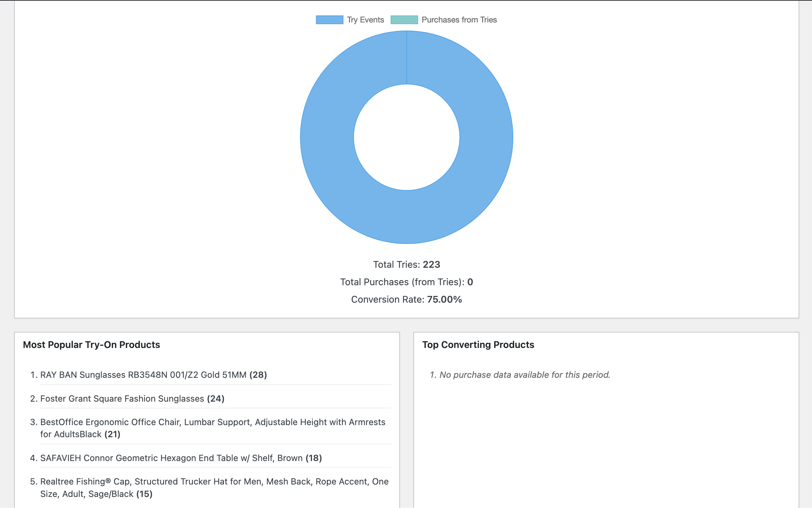
Task: Select Foster Grant Square Fashion Sunglasses entry
Action: [x=122, y=399]
